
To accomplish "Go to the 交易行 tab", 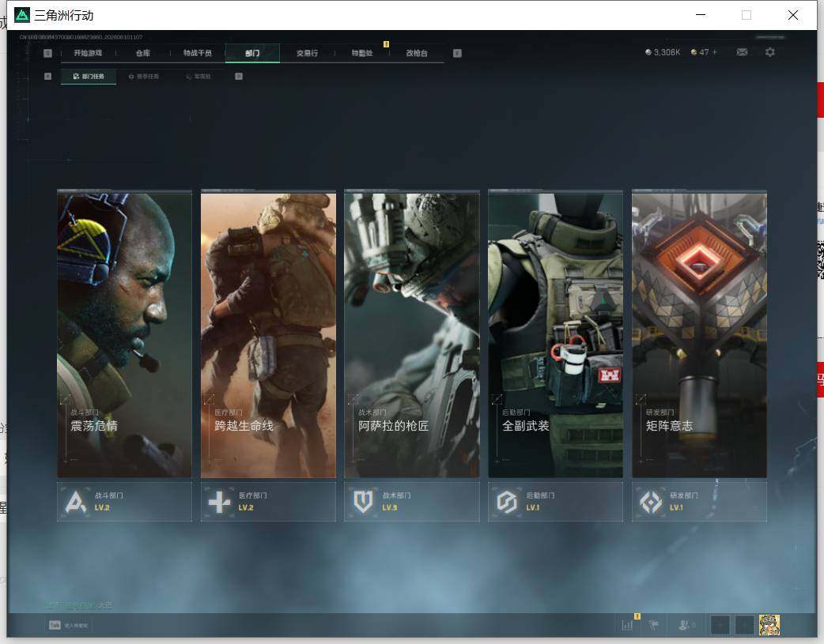I will coord(307,53).
